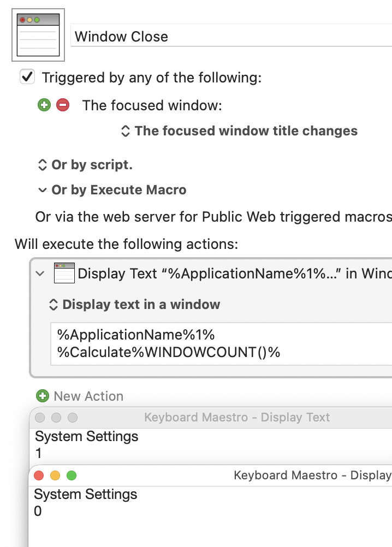Click the macro window icon thumbnail
Image resolution: width=392 pixels, height=547 pixels.
tap(38, 35)
